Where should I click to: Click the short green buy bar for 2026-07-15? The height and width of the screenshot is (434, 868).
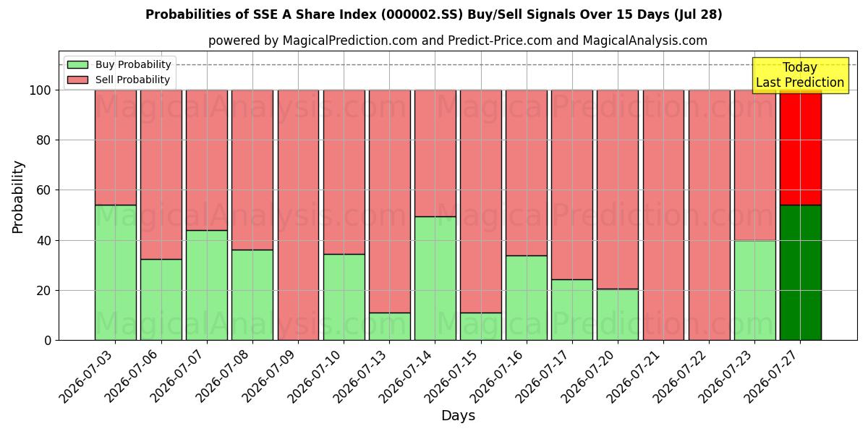point(481,326)
